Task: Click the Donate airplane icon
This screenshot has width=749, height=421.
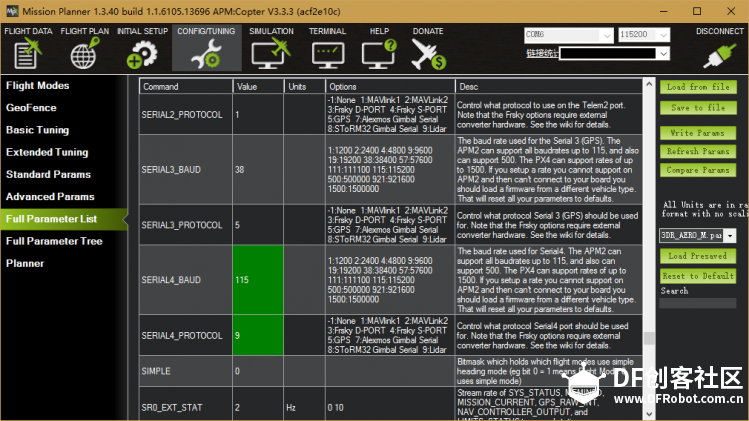Action: point(428,54)
